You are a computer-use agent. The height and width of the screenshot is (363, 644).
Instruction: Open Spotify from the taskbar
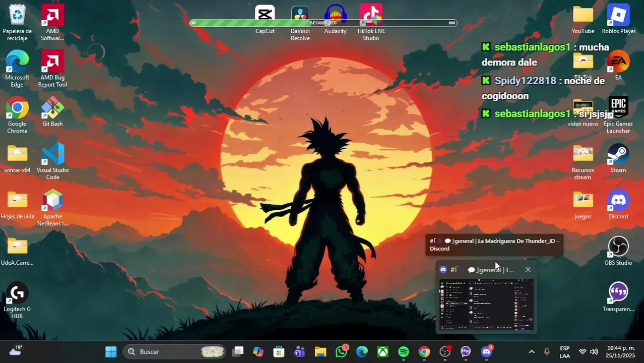point(404,352)
